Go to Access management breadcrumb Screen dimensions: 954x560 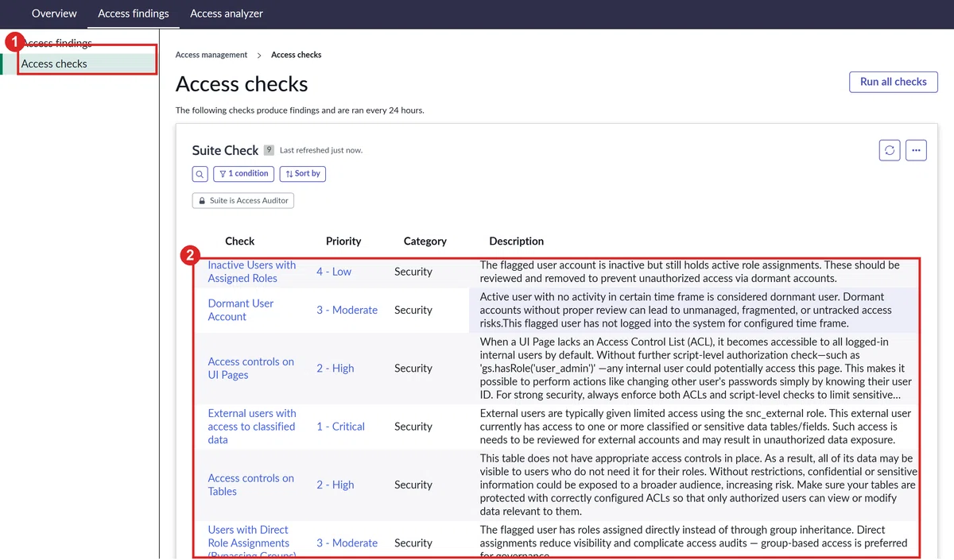[211, 55]
